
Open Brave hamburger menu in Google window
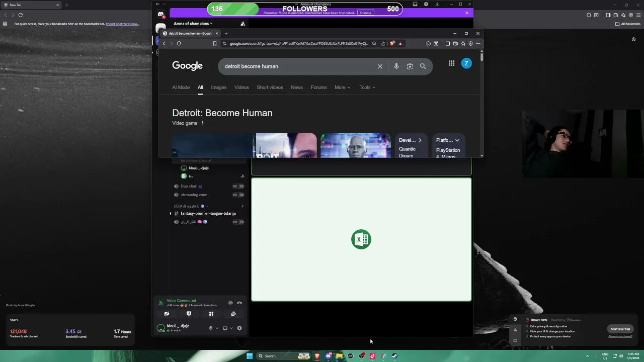(x=478, y=43)
